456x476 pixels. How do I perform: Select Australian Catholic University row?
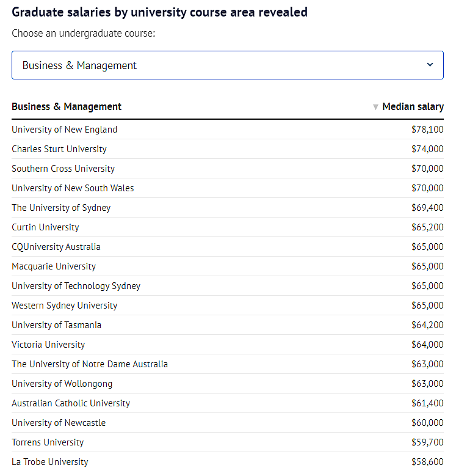point(228,403)
